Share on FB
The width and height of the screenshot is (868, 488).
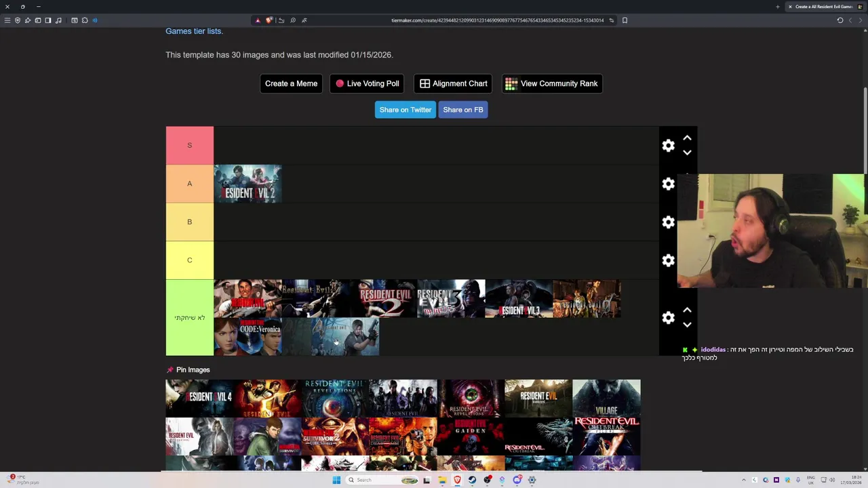coord(463,110)
